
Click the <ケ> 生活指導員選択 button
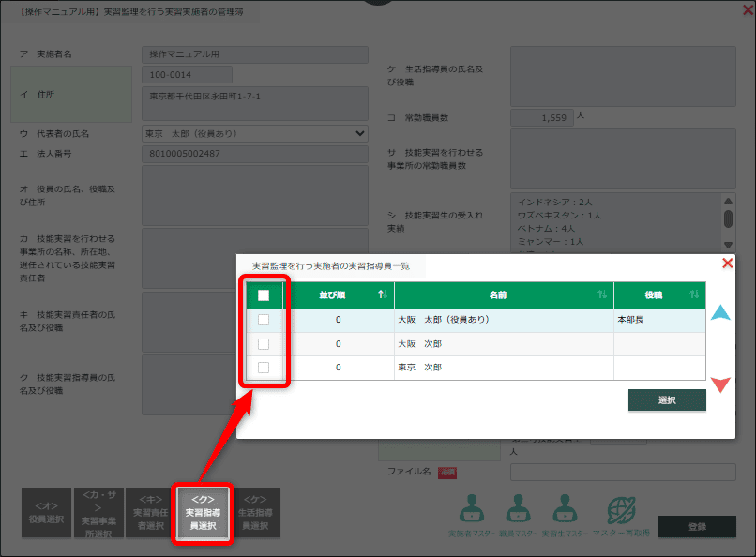[255, 513]
